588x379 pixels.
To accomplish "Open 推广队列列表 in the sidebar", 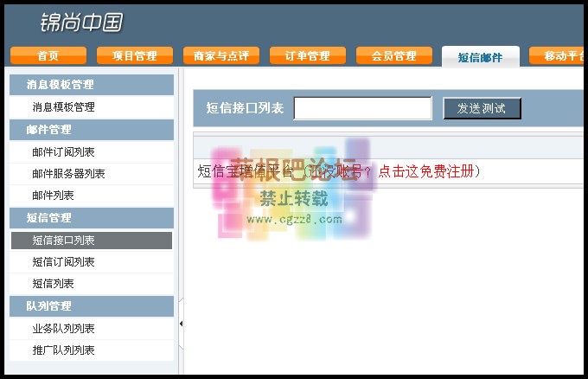I will click(92, 350).
